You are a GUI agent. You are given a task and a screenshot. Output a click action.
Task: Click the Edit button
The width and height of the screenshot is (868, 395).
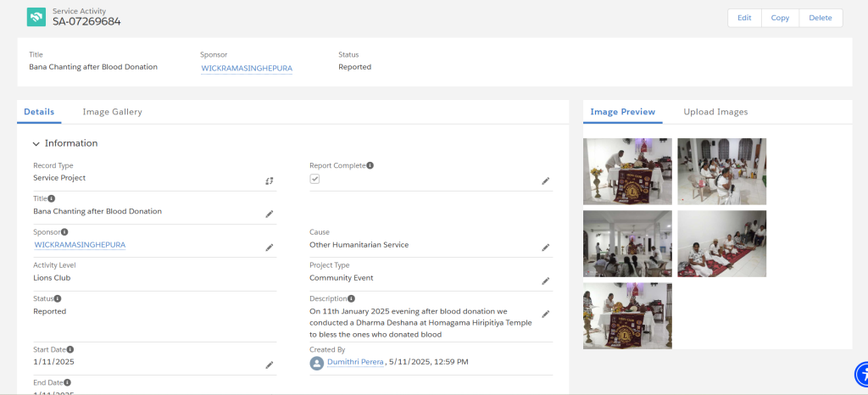pos(744,18)
